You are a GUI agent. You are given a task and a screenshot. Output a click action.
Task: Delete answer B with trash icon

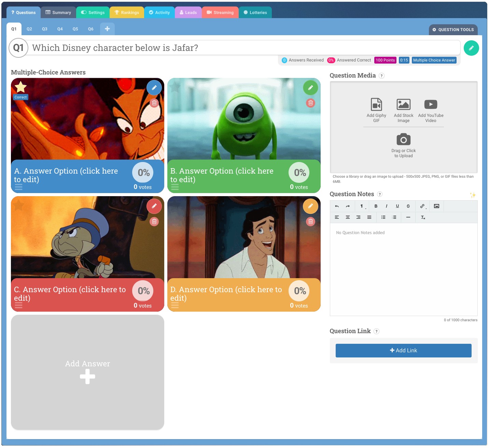pyautogui.click(x=310, y=103)
